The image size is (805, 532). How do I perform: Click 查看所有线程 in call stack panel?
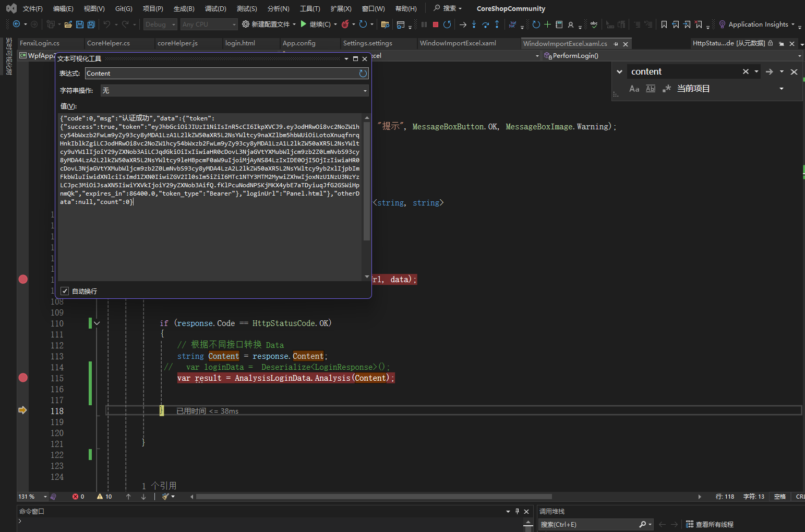[710, 524]
